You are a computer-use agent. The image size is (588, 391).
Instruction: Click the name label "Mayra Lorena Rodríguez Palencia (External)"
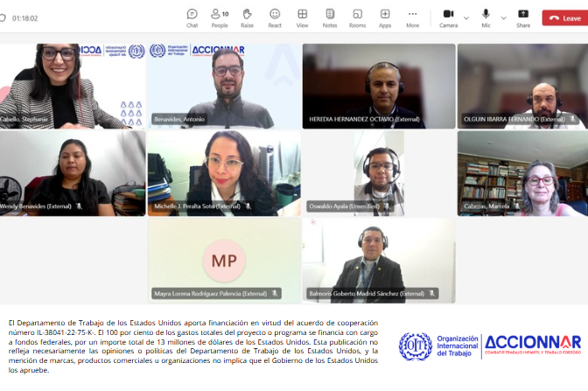[210, 294]
